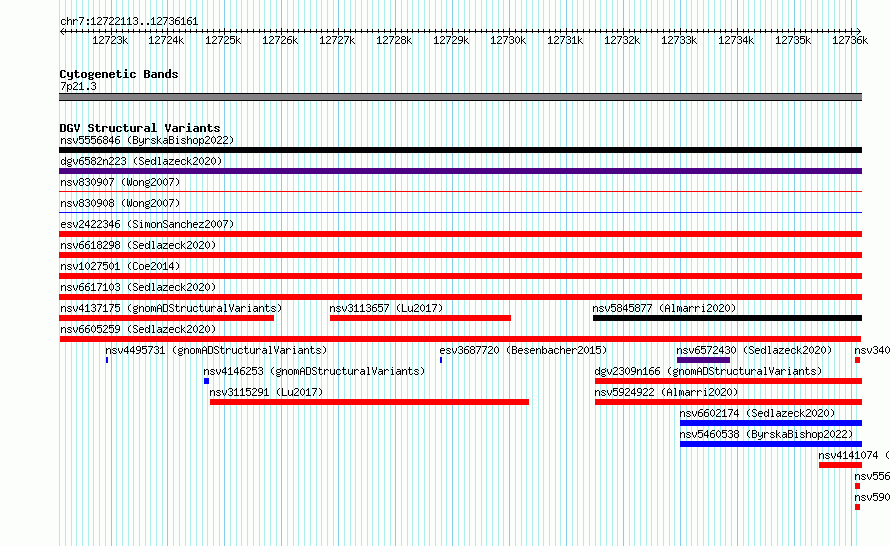Click the chr7:12722113..12736161 coordinate label
Screen dimensions: 890x546
(x=129, y=22)
